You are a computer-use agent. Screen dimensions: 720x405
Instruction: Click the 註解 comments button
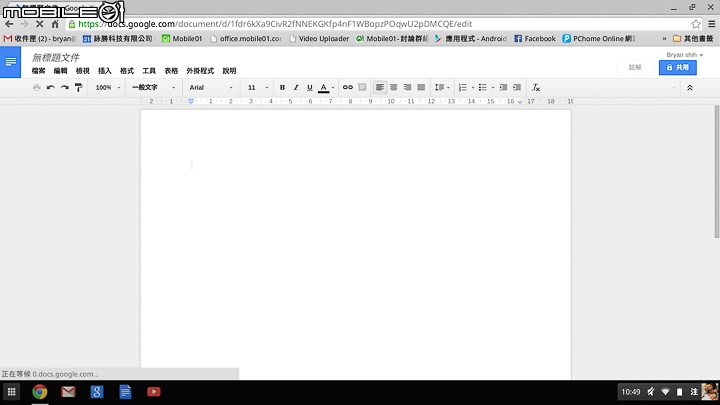pyautogui.click(x=635, y=68)
